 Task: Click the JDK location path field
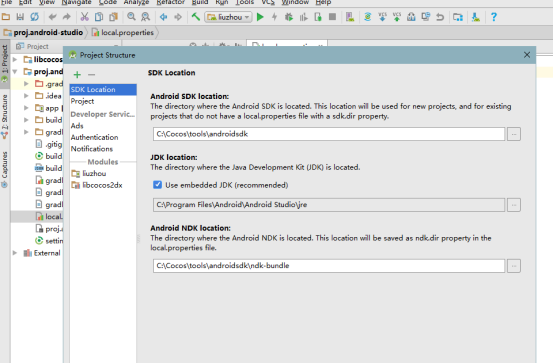point(329,205)
